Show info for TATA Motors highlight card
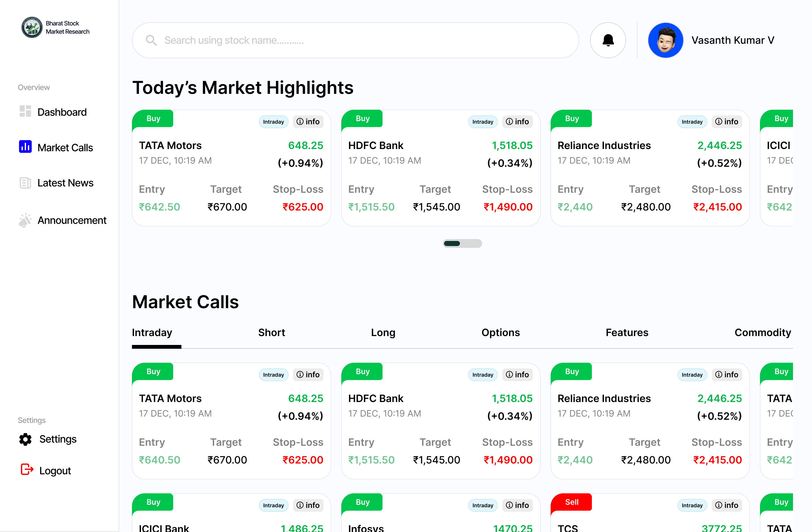 [308, 122]
